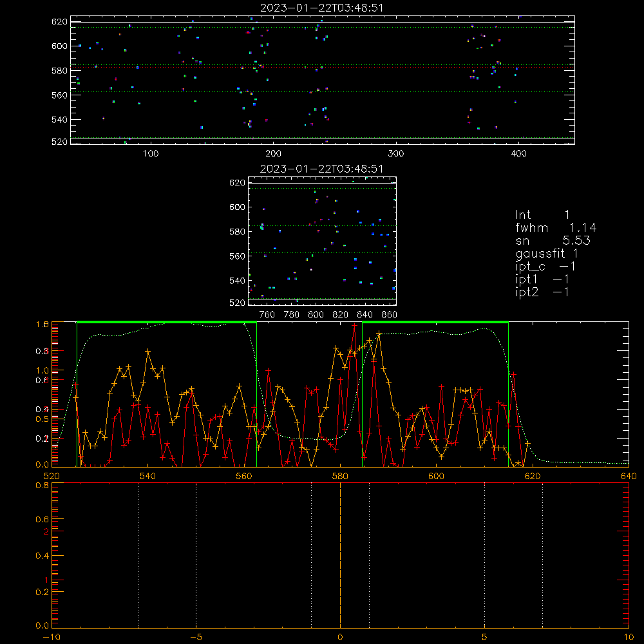Click x-axis label 840 on the middle panel
Image resolution: width=644 pixels, height=644 pixels.
point(365,315)
